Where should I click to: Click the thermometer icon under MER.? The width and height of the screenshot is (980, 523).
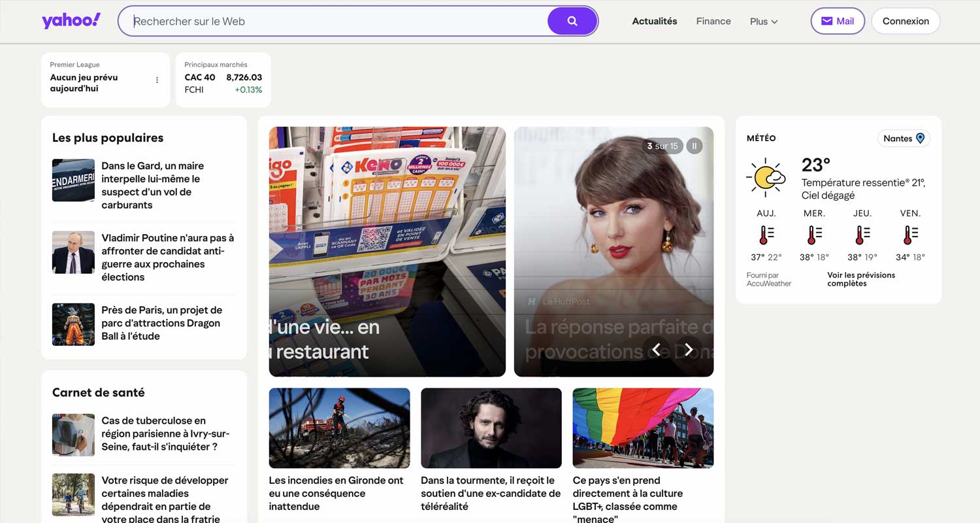coord(815,235)
